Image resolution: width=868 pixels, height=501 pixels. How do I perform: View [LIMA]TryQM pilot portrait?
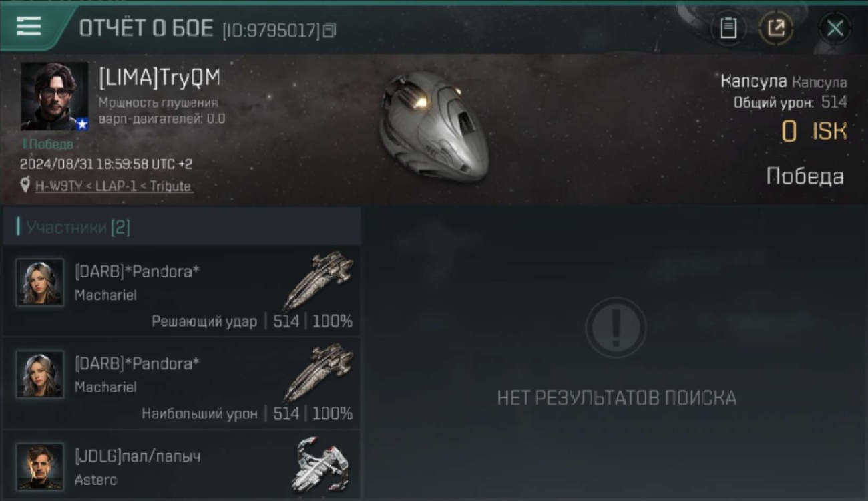pos(54,96)
